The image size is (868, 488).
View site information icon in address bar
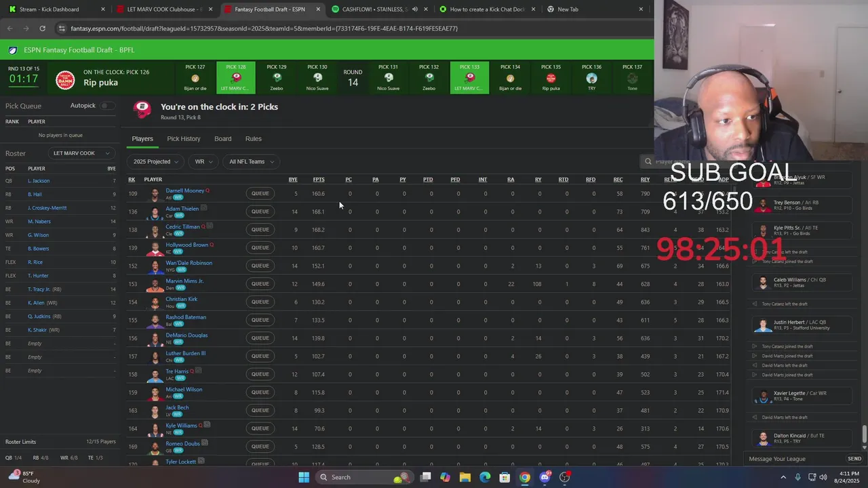pos(62,28)
